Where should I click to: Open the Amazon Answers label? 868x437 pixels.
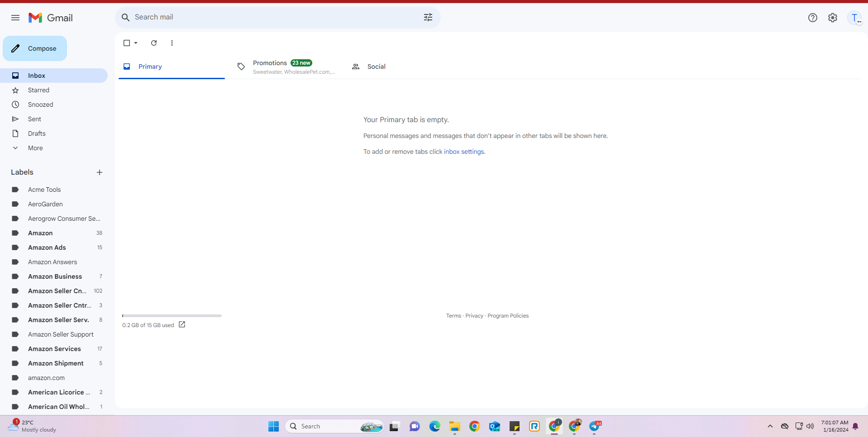tap(54, 262)
